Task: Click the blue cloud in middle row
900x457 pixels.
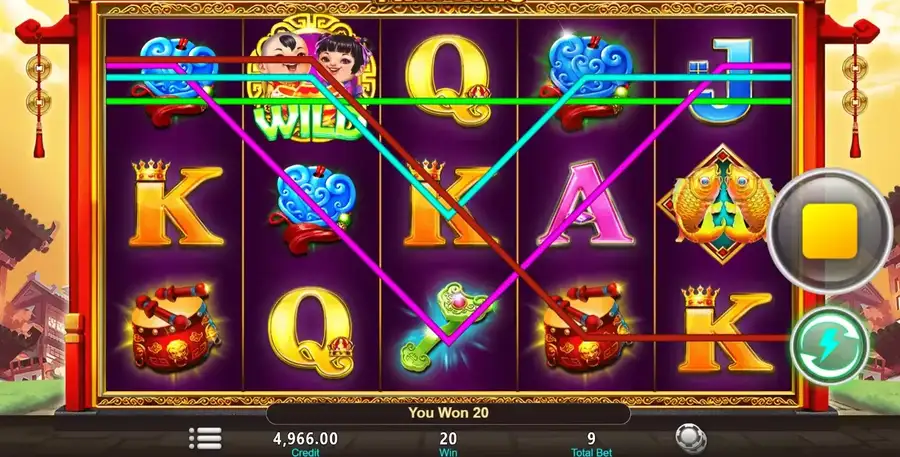Action: (313, 207)
